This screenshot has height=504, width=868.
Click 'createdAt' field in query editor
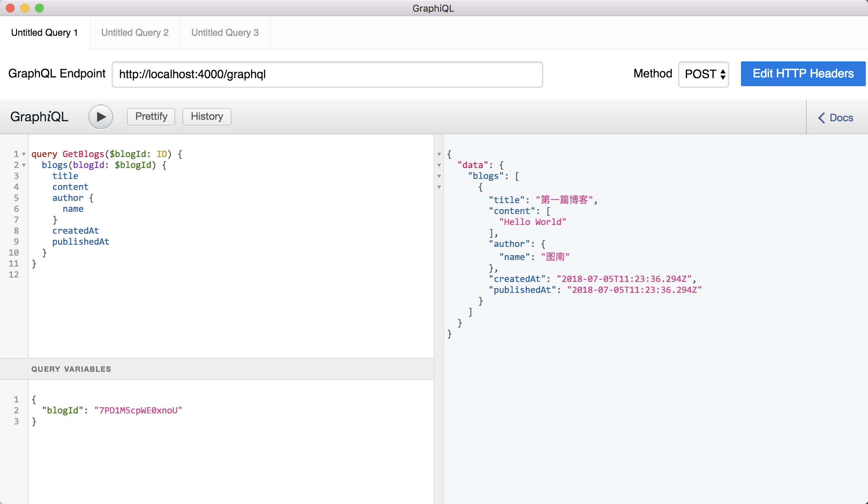pyautogui.click(x=76, y=231)
